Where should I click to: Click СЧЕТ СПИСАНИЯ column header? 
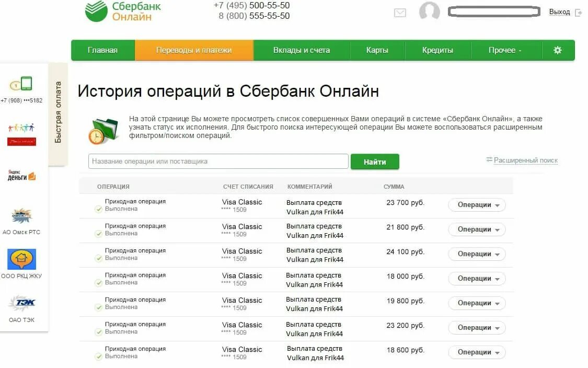[x=248, y=187]
